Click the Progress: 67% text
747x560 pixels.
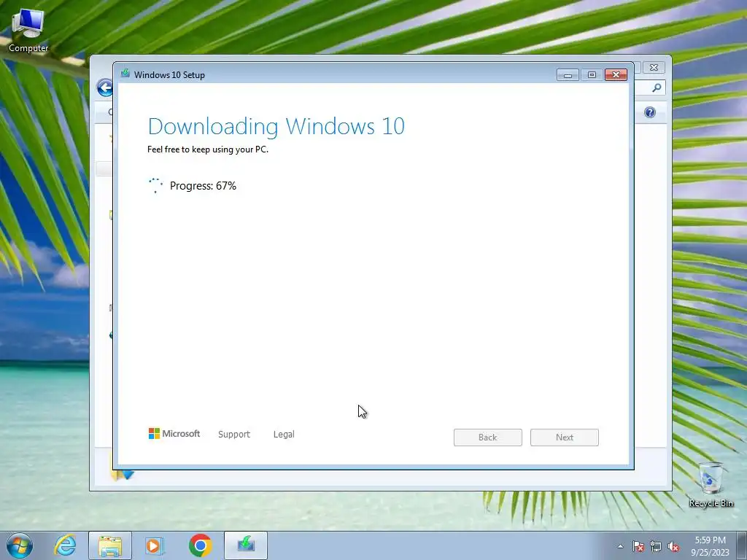(x=203, y=186)
